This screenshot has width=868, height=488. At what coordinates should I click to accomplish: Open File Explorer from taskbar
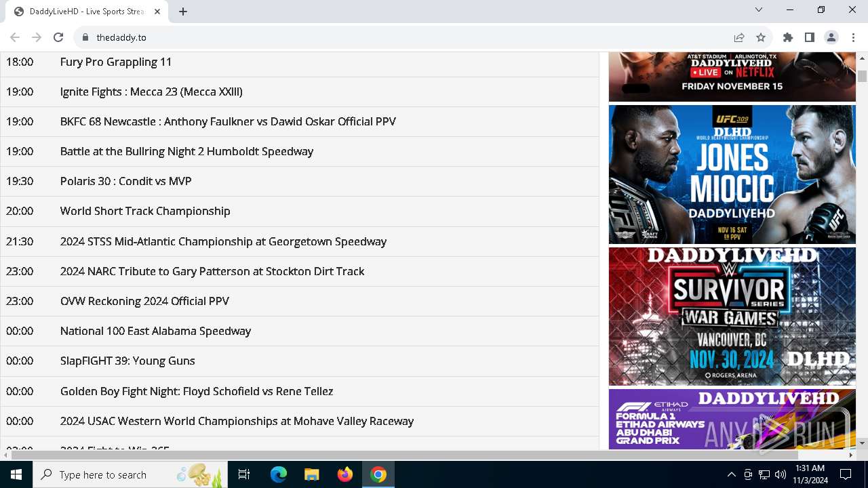click(311, 474)
